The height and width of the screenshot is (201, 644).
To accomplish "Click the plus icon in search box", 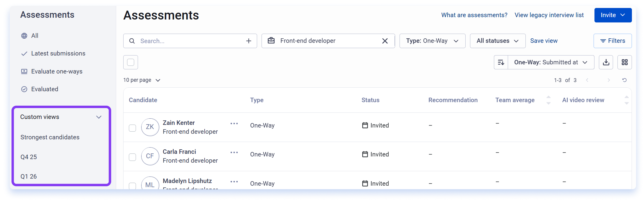I will tap(249, 41).
